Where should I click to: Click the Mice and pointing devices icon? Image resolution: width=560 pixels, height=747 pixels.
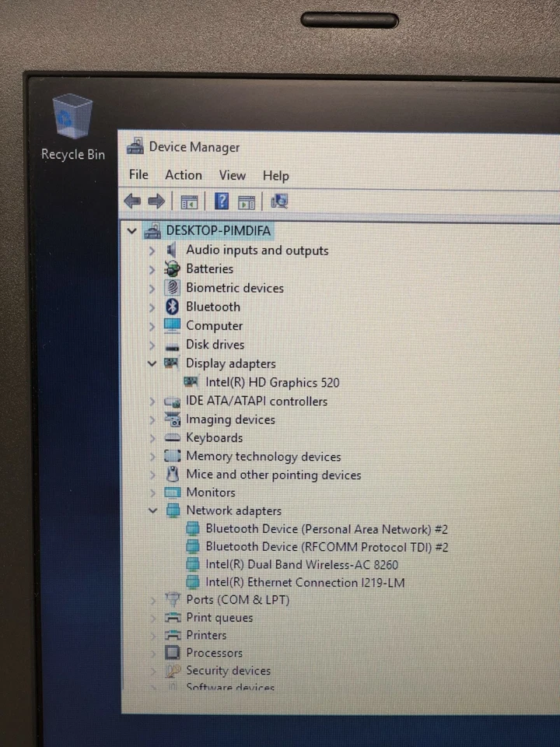click(173, 474)
